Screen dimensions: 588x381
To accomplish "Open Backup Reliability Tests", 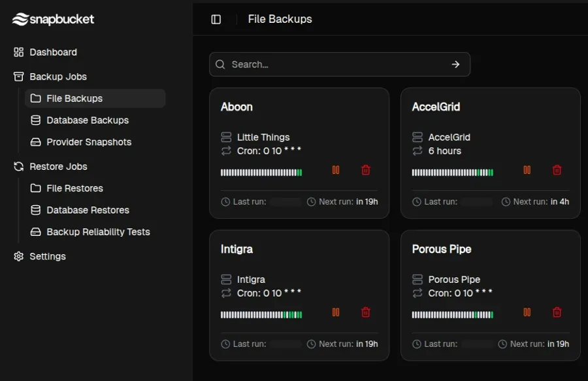I will click(98, 231).
